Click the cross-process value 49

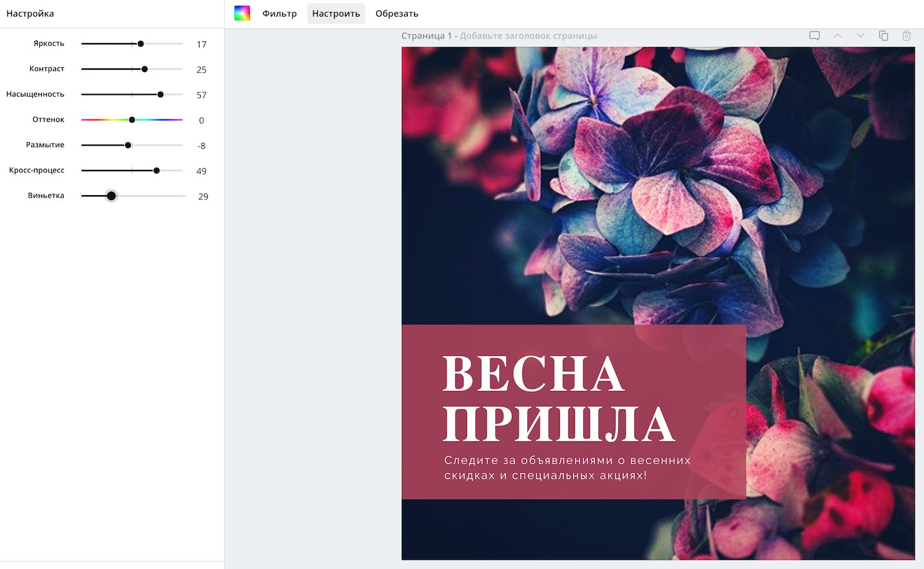[201, 171]
